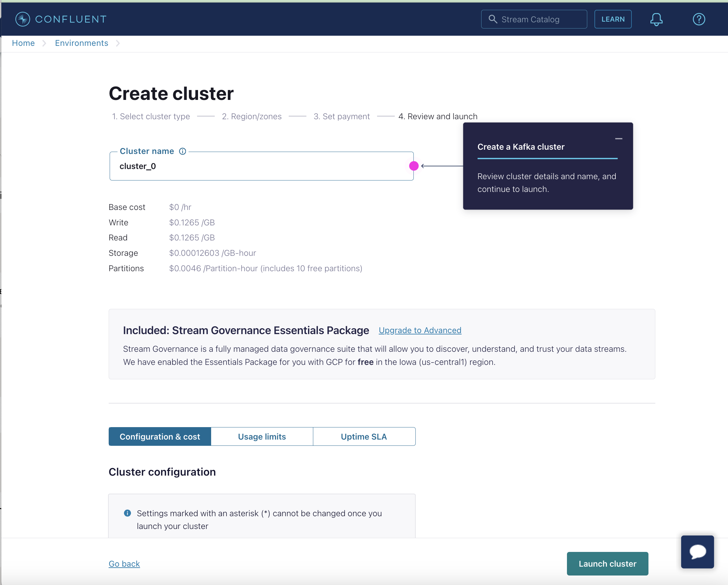Viewport: 728px width, 585px height.
Task: Click the info icon beside the asterisk settings notice
Action: click(127, 513)
